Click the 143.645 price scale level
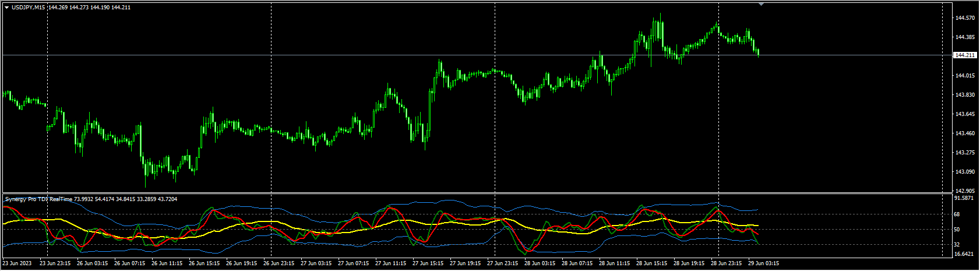The image size is (980, 271). [x=965, y=114]
